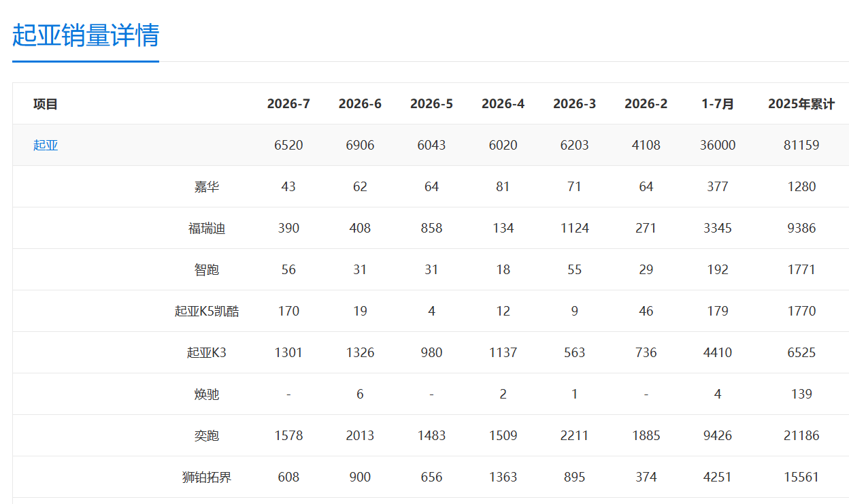The height and width of the screenshot is (504, 849).
Task: Click the 起亚K3 model row label
Action: click(207, 352)
